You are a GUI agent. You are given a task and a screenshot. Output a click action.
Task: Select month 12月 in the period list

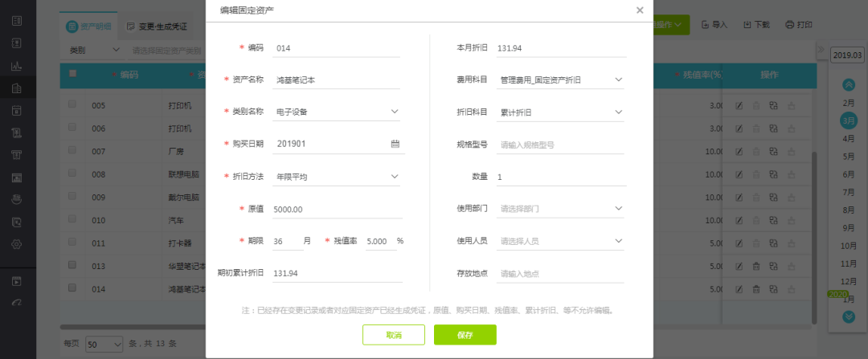pos(849,281)
